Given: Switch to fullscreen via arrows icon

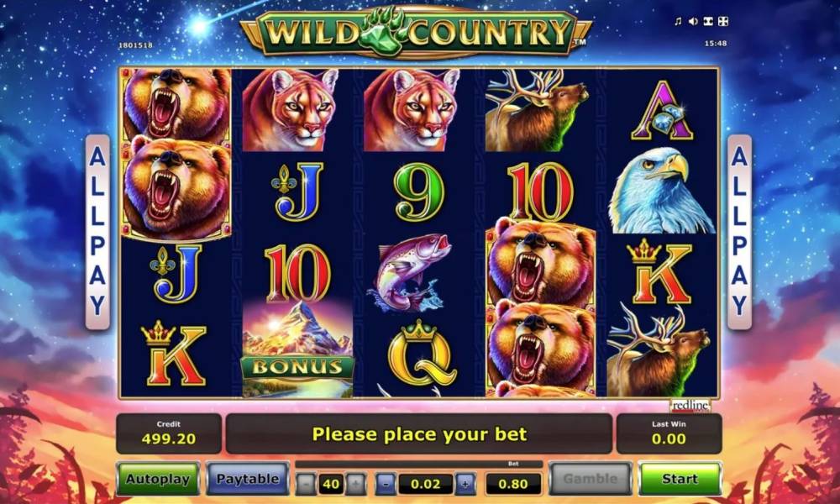Looking at the screenshot, I should click(x=723, y=21).
